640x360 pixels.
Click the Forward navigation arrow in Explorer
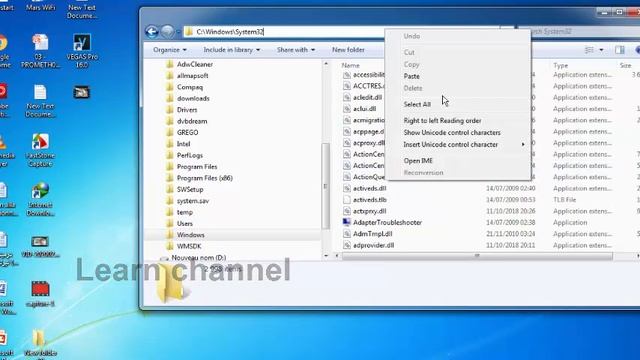(x=167, y=32)
